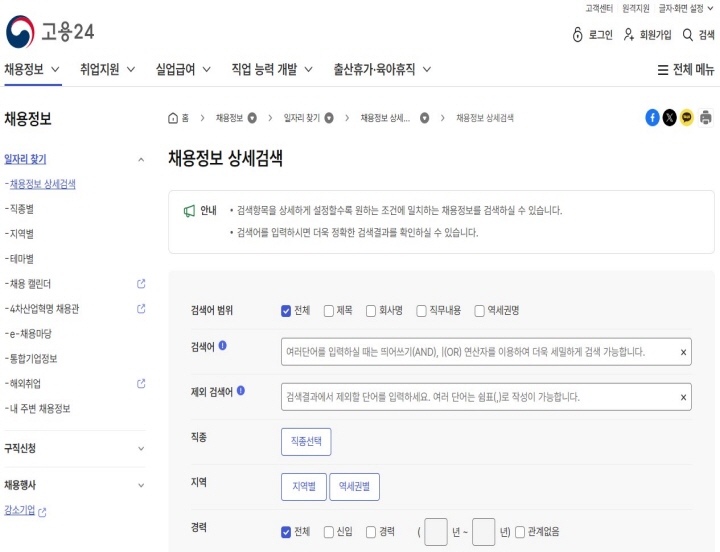Screen dimensions: 720x552
Task: Click external link icon next to 채용 캘린더
Action: tap(141, 284)
